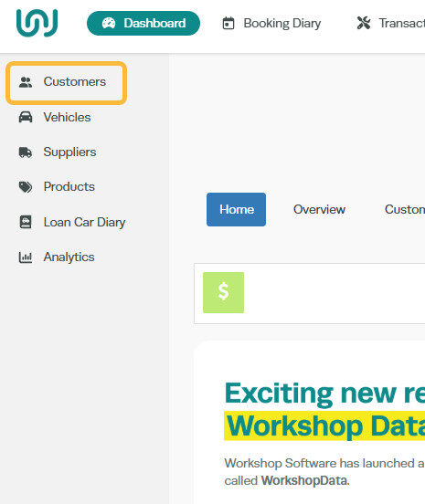Click the Transactions tools icon

[x=364, y=23]
